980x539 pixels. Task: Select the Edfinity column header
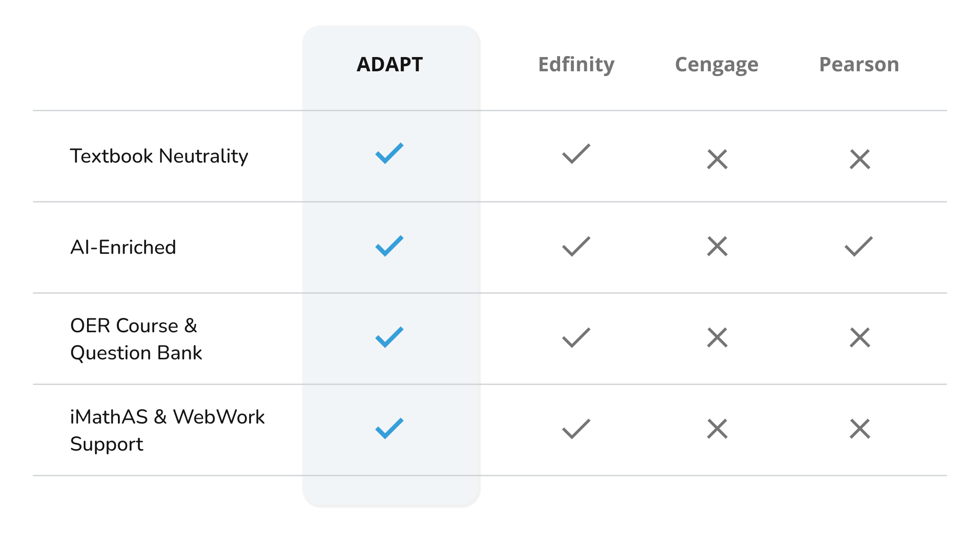[576, 65]
